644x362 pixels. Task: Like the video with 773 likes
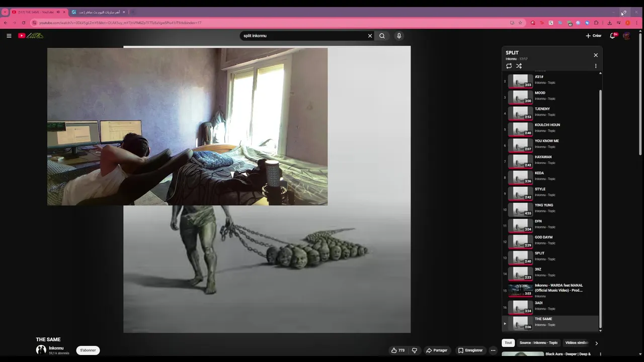[397, 350]
